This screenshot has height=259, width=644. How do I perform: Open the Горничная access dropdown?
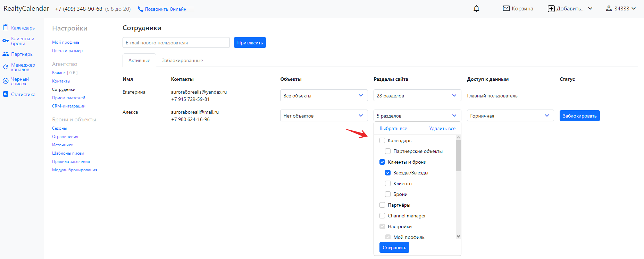coord(510,115)
